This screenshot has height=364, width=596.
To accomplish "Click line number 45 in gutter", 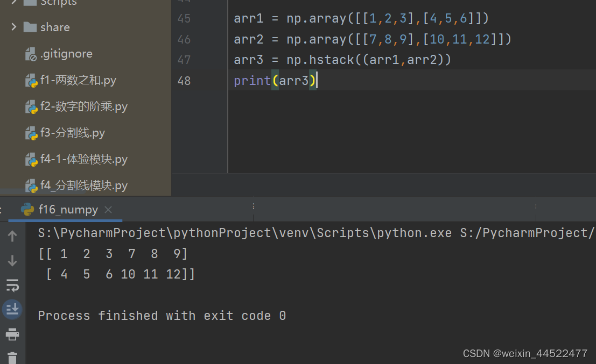I will (x=184, y=19).
